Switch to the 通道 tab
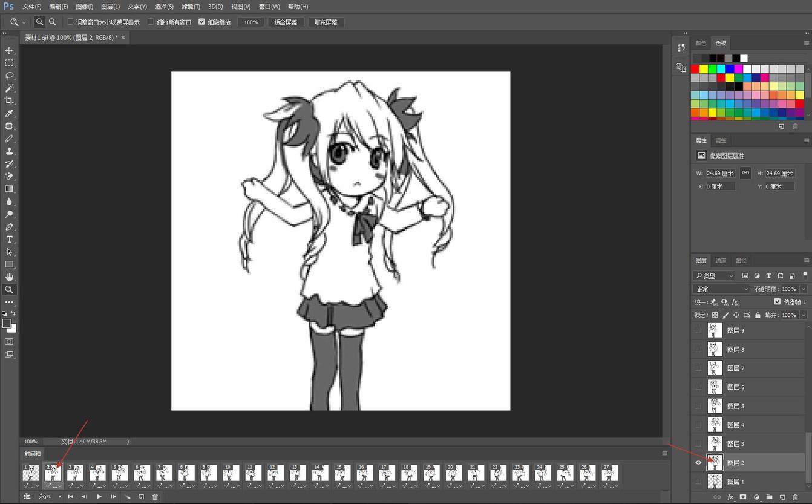 pos(721,261)
